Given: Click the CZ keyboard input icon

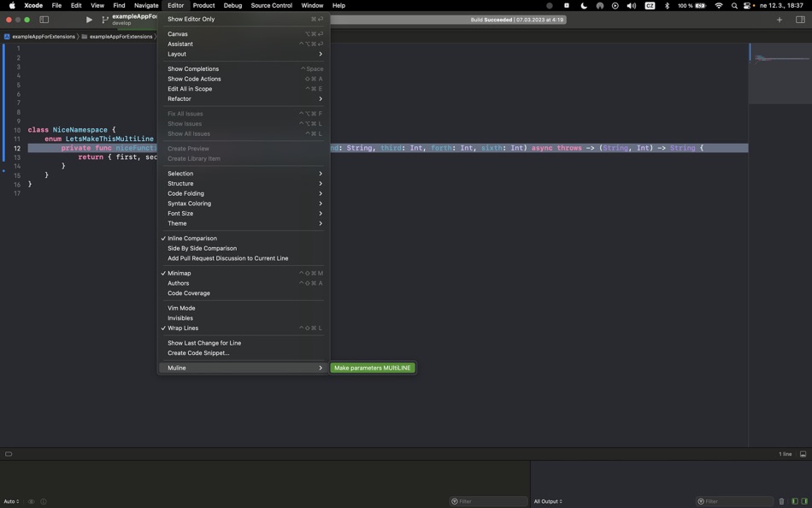Looking at the screenshot, I should point(650,6).
